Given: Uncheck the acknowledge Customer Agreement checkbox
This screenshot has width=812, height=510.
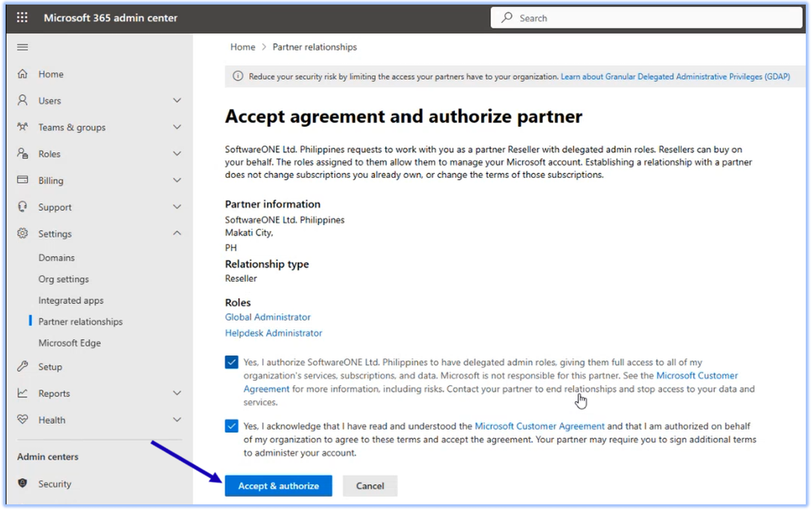Looking at the screenshot, I should (232, 426).
